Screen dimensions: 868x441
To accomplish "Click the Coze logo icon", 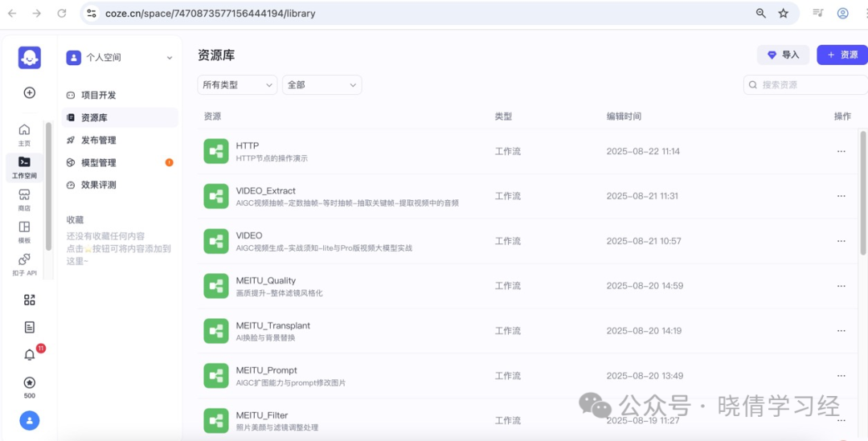I will pyautogui.click(x=30, y=58).
